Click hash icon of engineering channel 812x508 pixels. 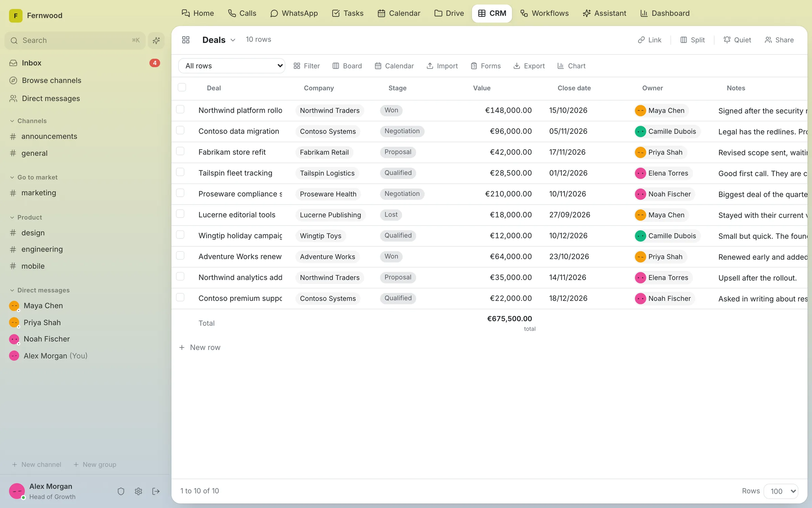click(13, 249)
